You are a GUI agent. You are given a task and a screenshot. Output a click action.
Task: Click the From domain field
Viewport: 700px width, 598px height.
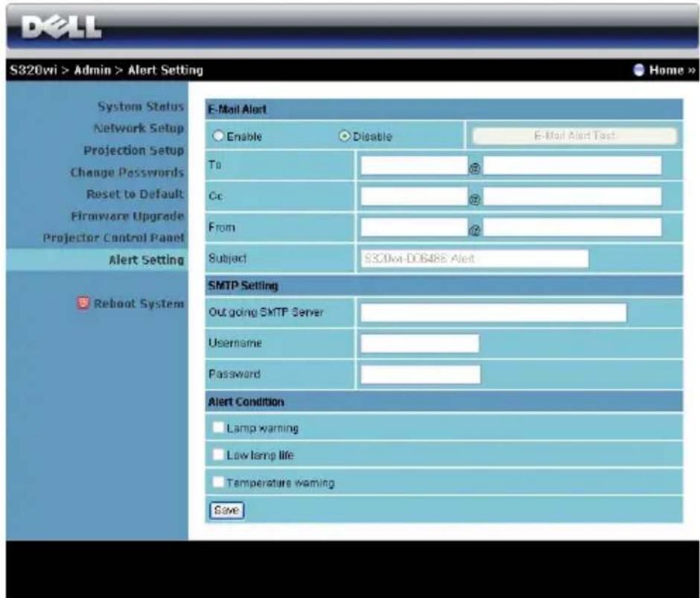click(572, 227)
